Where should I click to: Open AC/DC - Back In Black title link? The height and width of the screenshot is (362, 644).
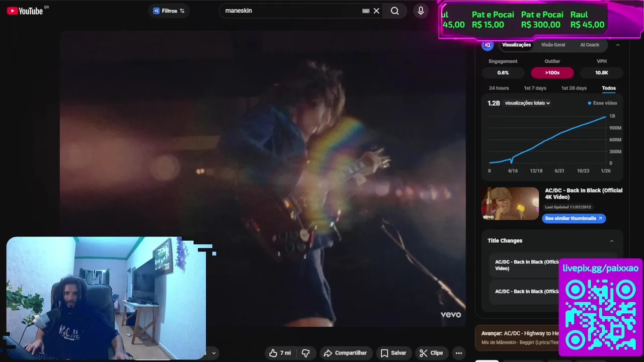584,194
